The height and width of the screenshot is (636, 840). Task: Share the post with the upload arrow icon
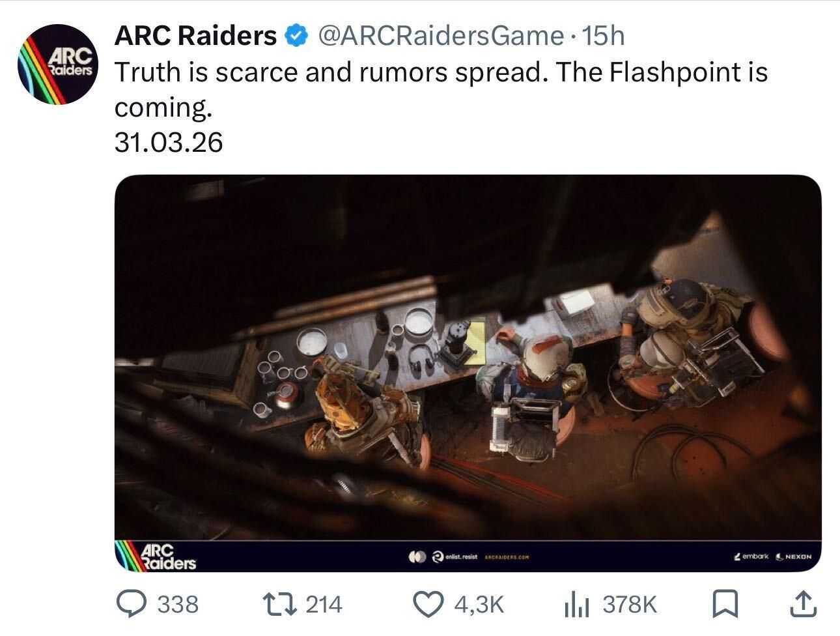tap(802, 604)
